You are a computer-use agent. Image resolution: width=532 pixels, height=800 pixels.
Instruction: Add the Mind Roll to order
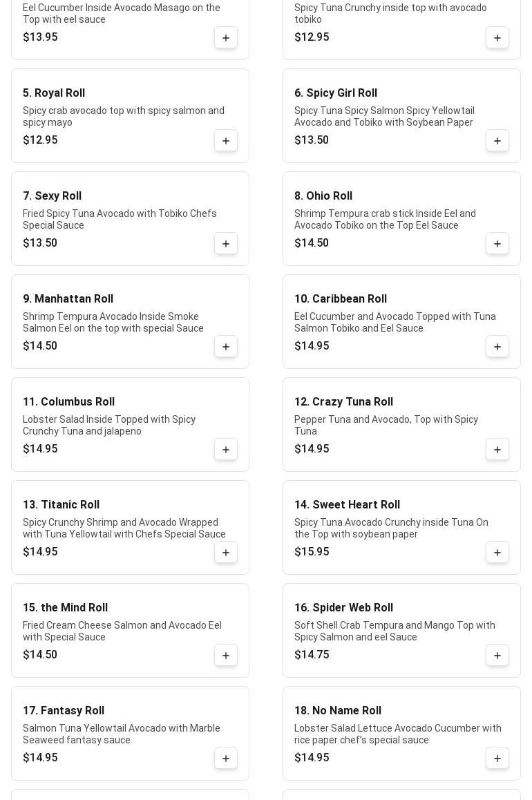click(226, 656)
